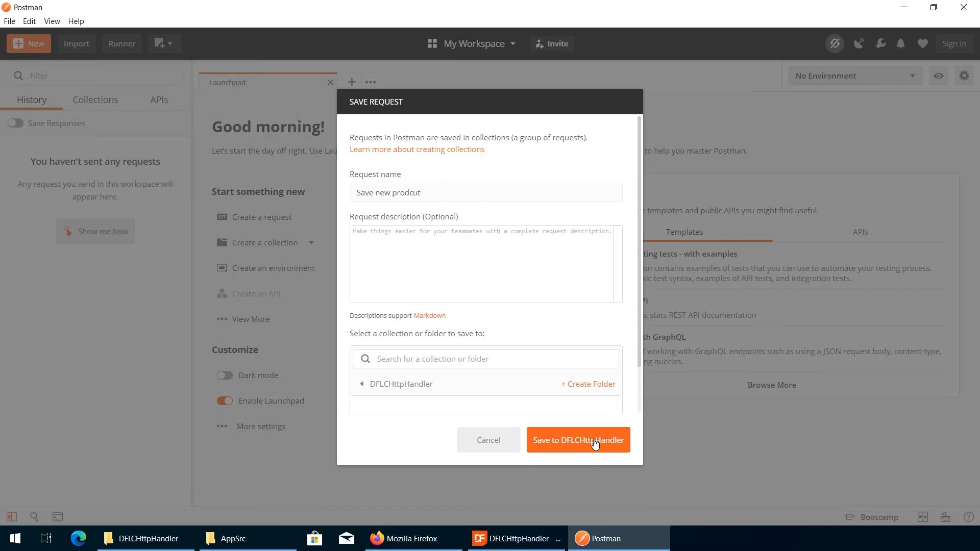Collapse the DFLCHttpHandler collection arrow
980x551 pixels.
(x=361, y=384)
